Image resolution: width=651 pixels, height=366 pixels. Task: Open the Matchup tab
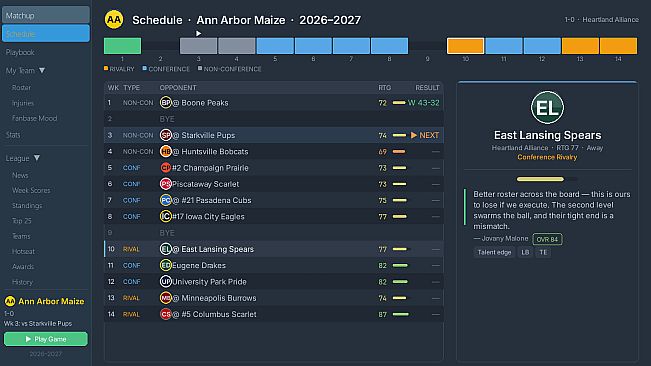(46, 15)
